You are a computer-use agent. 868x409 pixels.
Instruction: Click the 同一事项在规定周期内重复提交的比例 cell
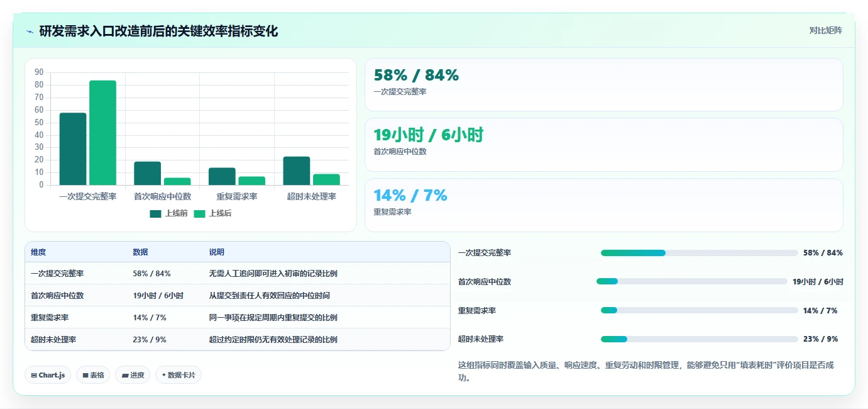[x=273, y=318]
